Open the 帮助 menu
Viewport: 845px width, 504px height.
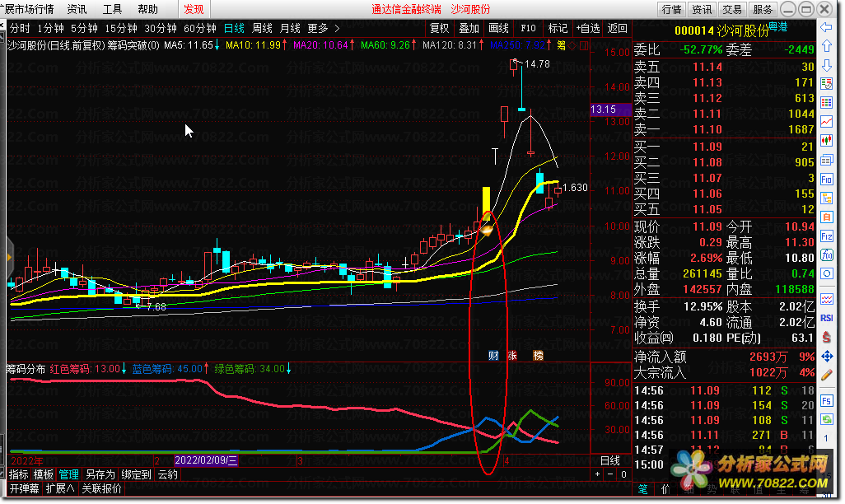[x=147, y=9]
